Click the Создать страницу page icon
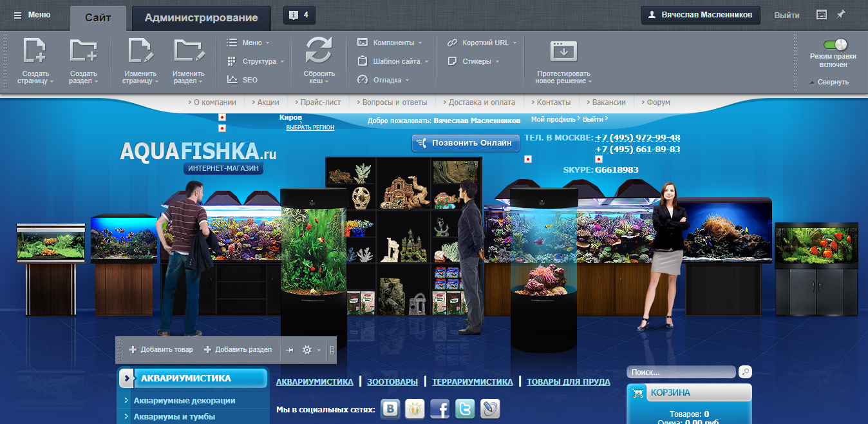The height and width of the screenshot is (424, 868). pyautogui.click(x=35, y=50)
